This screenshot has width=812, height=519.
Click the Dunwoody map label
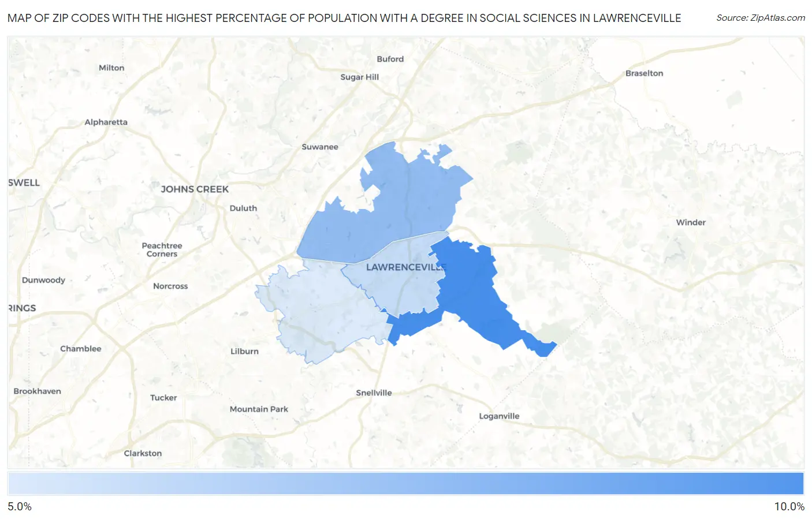click(44, 280)
